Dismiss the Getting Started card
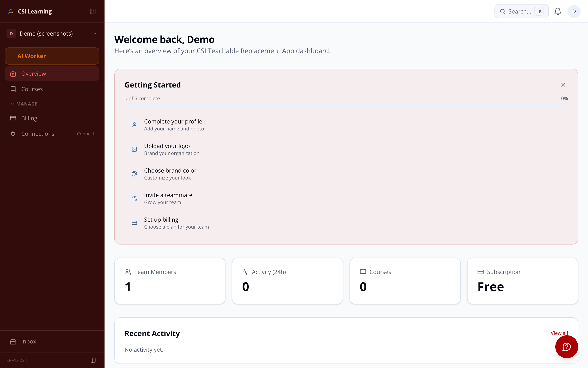Viewport: 588px width, 368px height. tap(563, 85)
